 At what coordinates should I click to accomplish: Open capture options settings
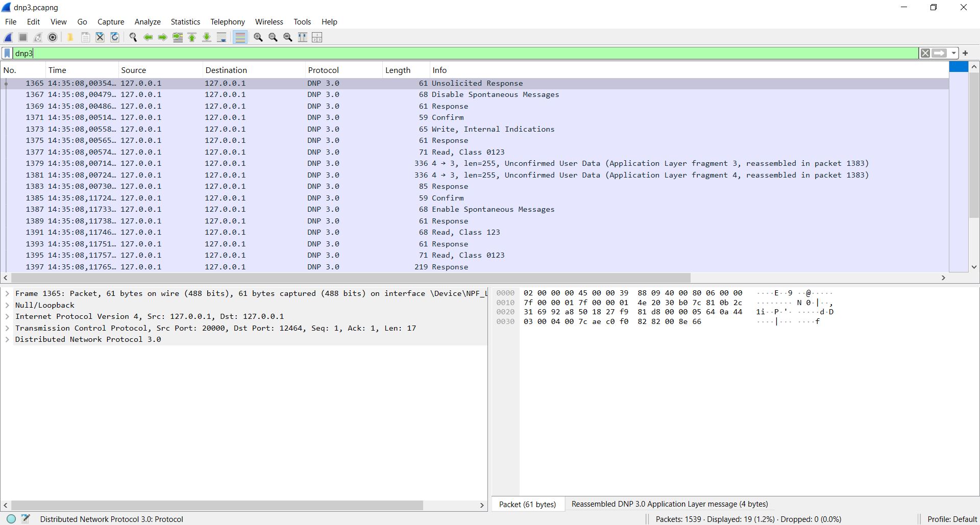click(53, 37)
